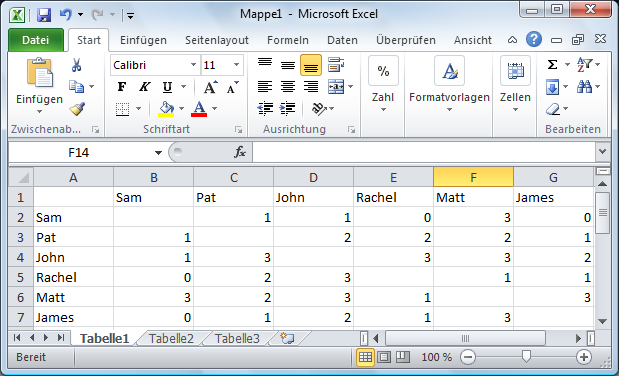Insert a new worksheet tab icon
Screen dimensions: 619x376
click(287, 338)
